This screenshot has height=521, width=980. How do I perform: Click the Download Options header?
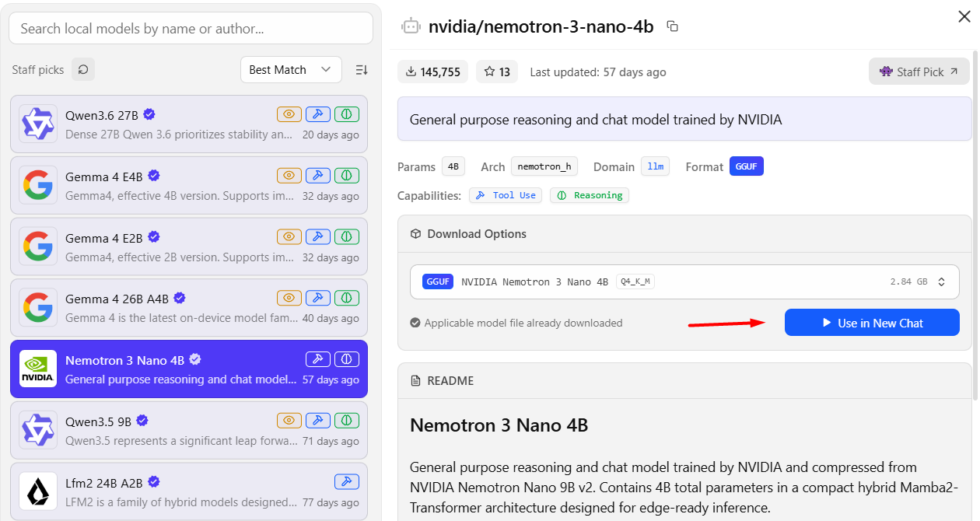click(x=684, y=234)
